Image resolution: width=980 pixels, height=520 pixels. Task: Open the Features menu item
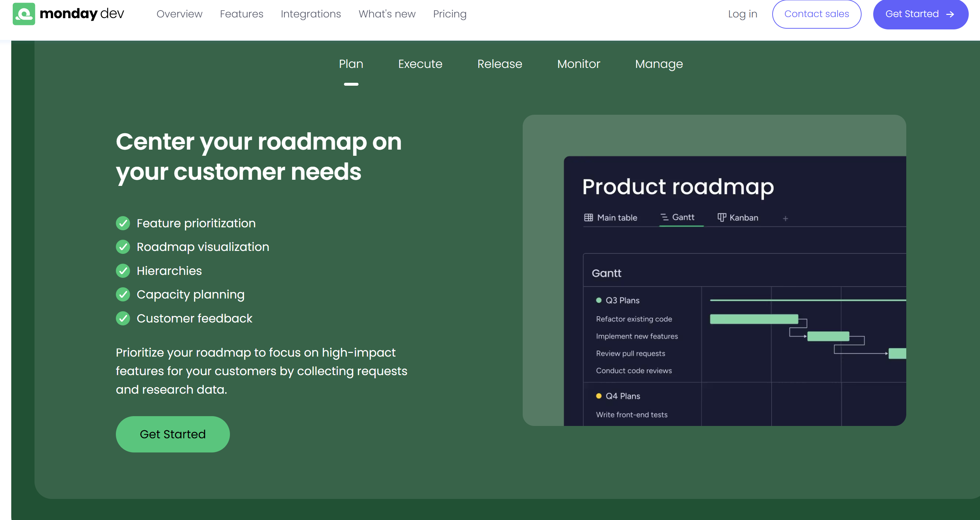[x=242, y=14]
